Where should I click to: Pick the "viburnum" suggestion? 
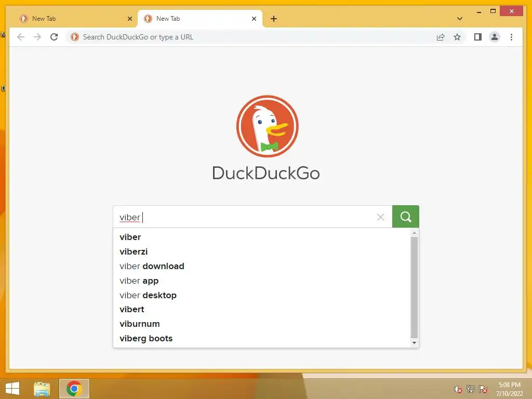coord(262,324)
